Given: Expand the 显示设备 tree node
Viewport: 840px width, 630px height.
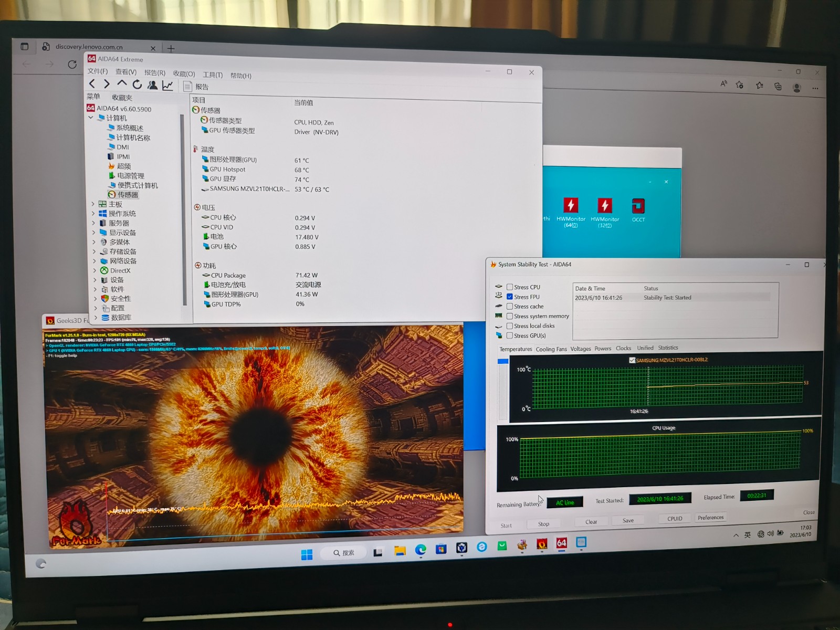Looking at the screenshot, I should point(94,232).
